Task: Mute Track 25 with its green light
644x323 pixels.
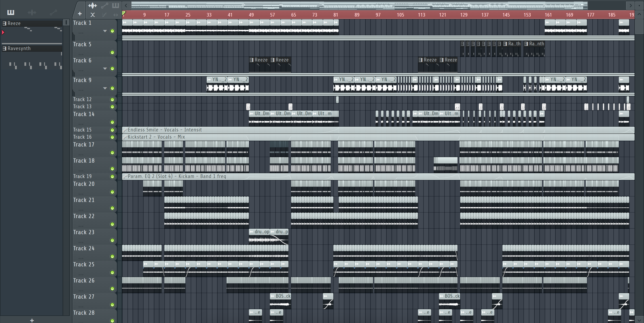Action: pyautogui.click(x=112, y=272)
